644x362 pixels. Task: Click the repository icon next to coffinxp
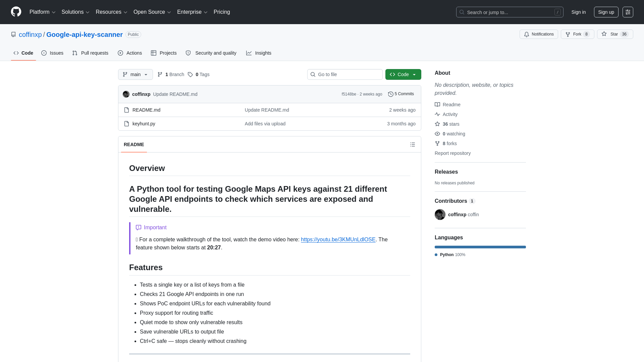point(13,35)
